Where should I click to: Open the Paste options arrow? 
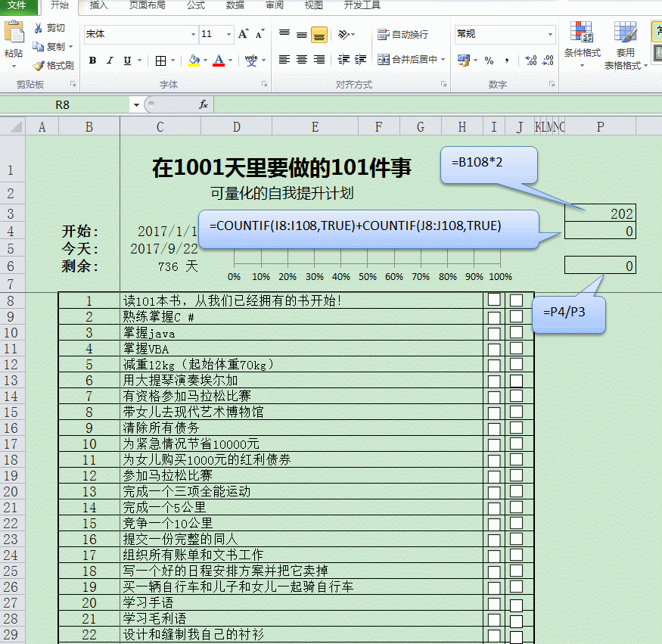(x=14, y=66)
